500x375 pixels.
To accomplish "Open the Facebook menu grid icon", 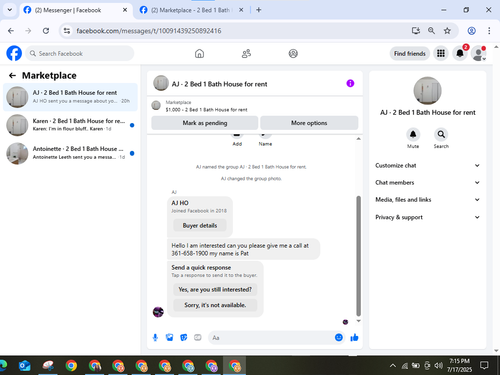I will pos(441,53).
